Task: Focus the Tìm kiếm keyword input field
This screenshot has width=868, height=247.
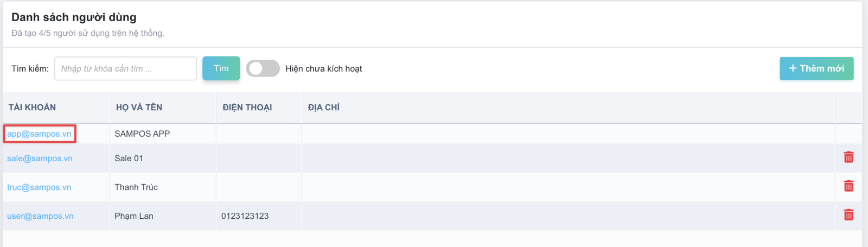Action: click(125, 68)
